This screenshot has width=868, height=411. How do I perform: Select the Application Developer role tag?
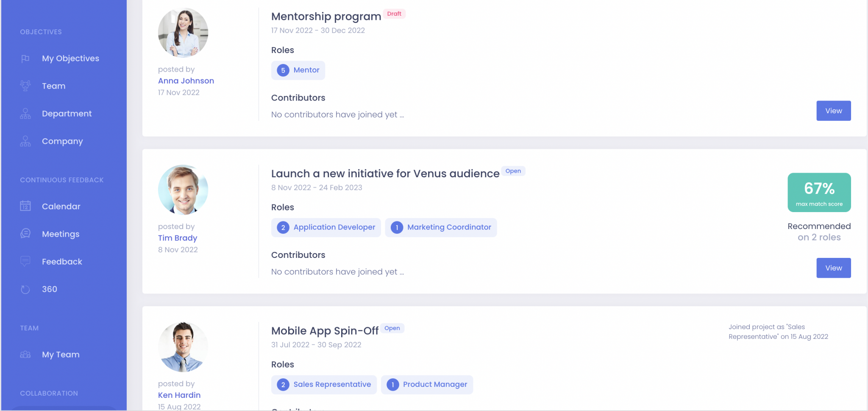tap(326, 227)
